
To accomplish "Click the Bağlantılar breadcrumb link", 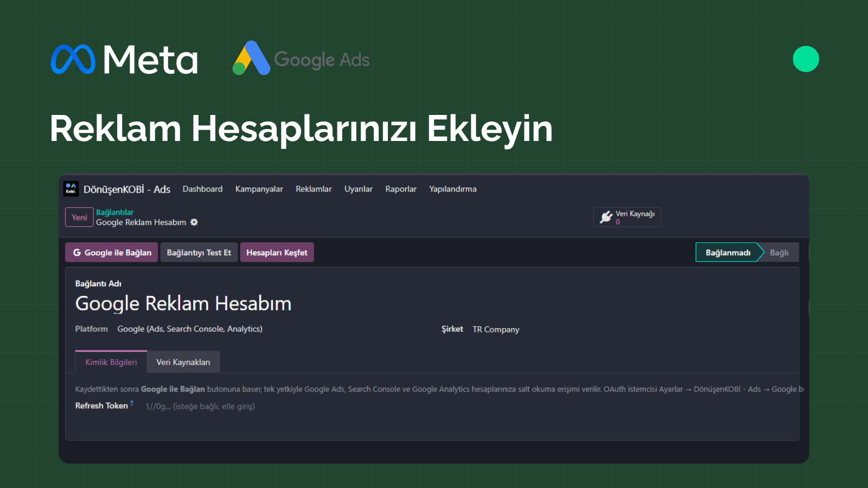I will (x=114, y=213).
